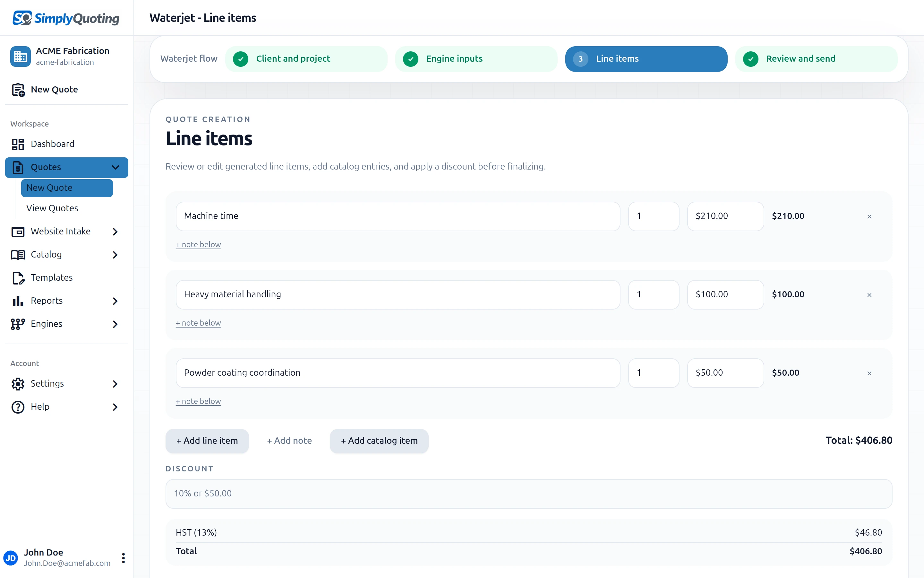Click Add catalog item button
The height and width of the screenshot is (578, 924).
click(379, 441)
